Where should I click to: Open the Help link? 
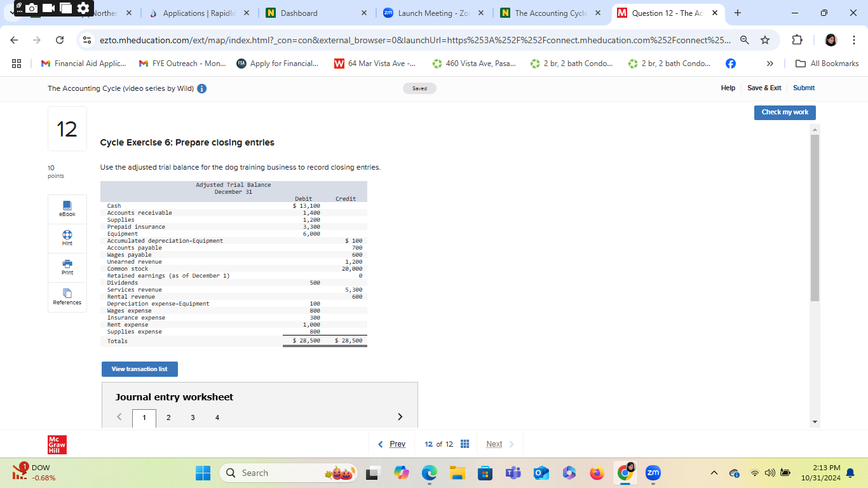tap(728, 88)
